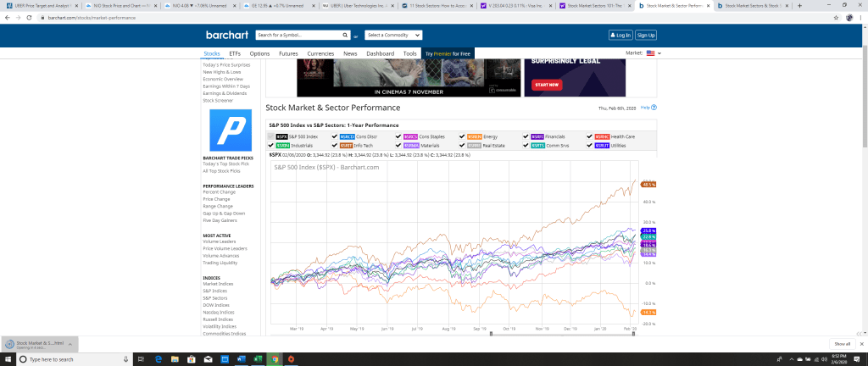Open Microsoft Word from the taskbar
The height and width of the screenshot is (366, 868).
(241, 359)
